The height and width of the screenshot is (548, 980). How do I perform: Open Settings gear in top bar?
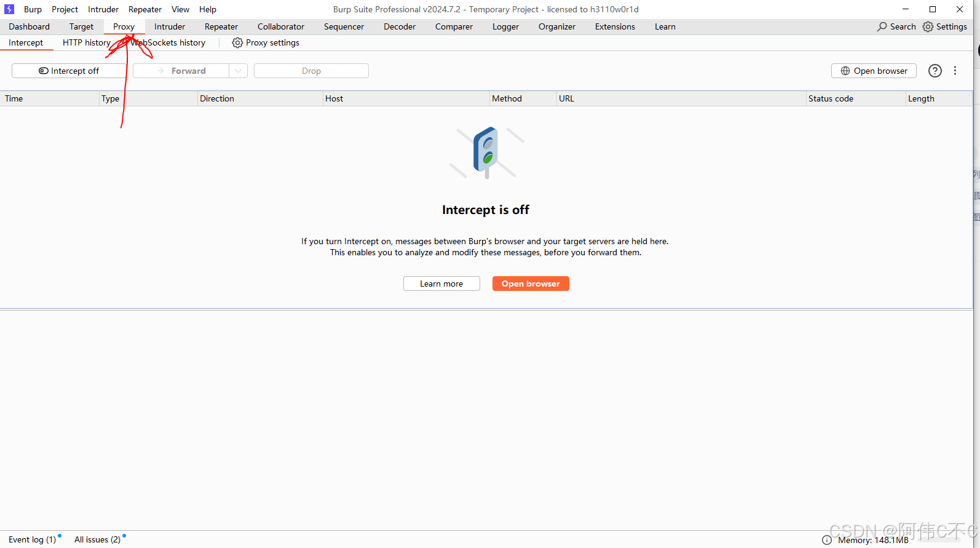click(945, 26)
